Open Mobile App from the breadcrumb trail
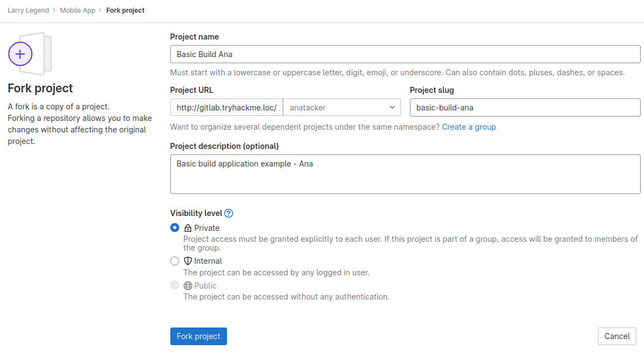The height and width of the screenshot is (355, 644). [x=77, y=10]
